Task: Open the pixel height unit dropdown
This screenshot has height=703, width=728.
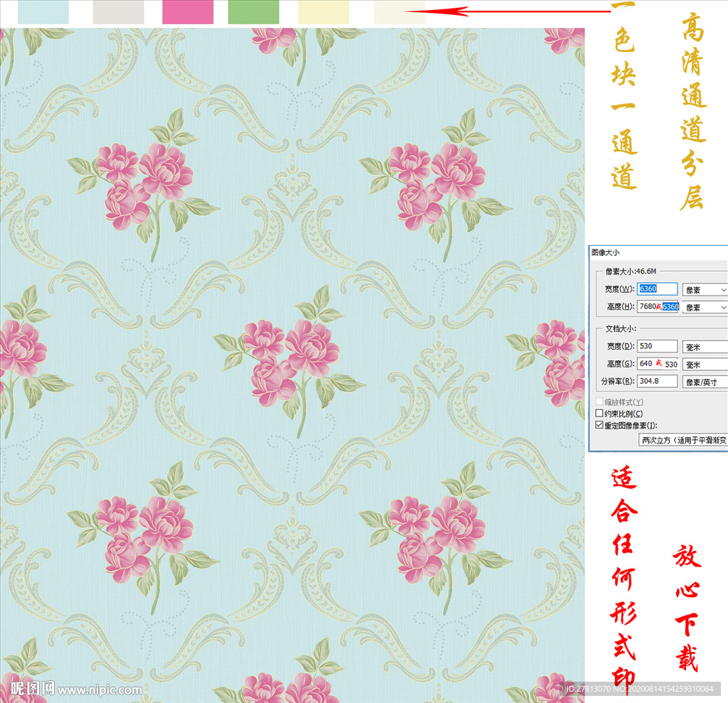Action: tap(705, 307)
